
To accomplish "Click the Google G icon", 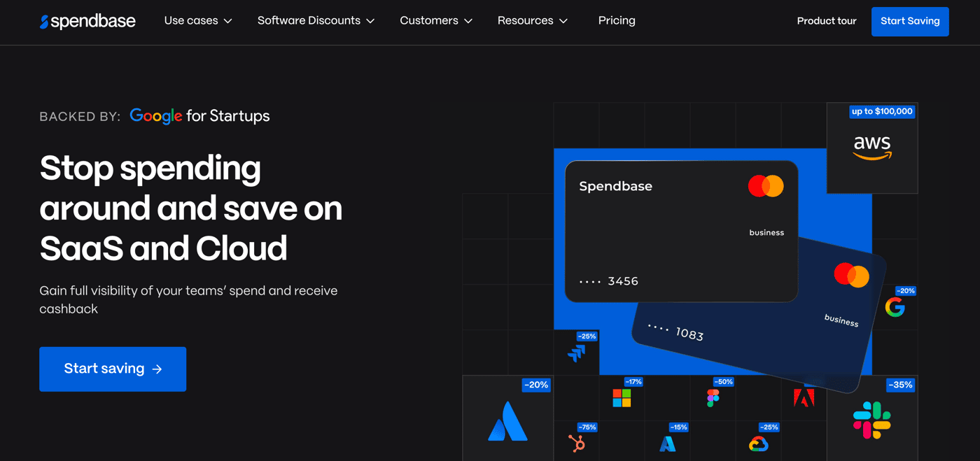I will coord(895,307).
